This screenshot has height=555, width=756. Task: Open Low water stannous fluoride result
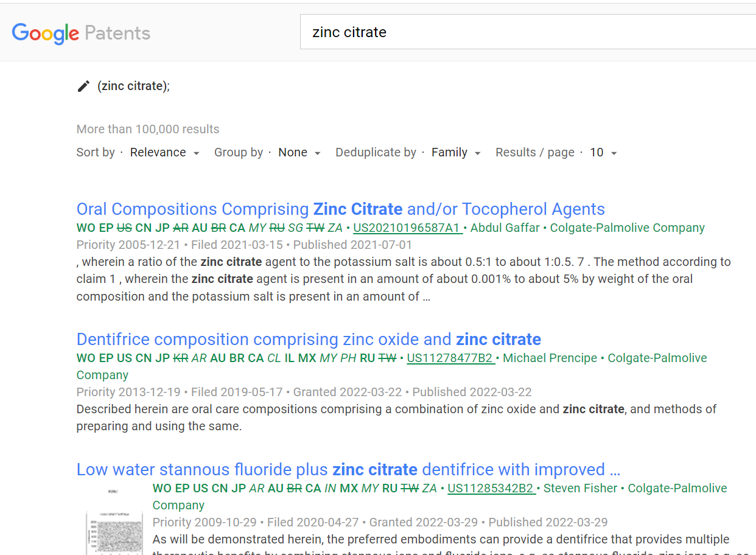coord(348,470)
